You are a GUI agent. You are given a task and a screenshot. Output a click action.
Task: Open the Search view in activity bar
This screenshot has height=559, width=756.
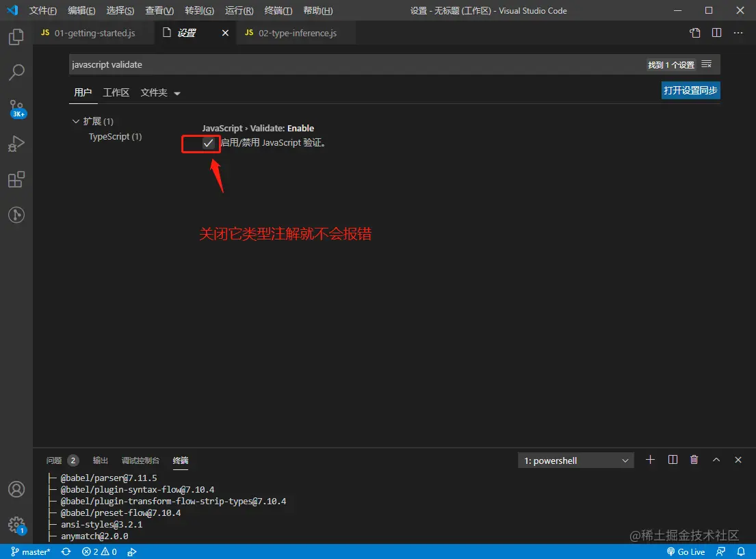pyautogui.click(x=16, y=73)
